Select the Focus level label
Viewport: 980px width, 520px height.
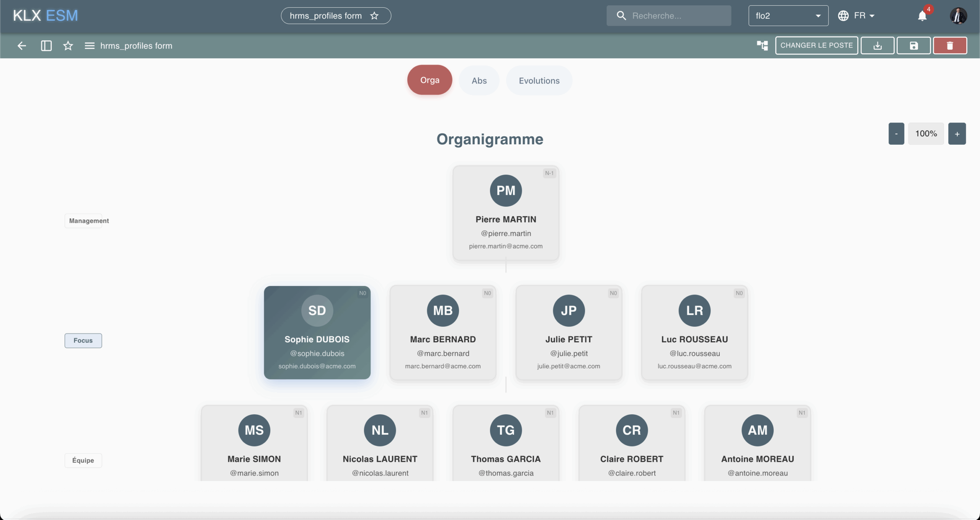(83, 340)
